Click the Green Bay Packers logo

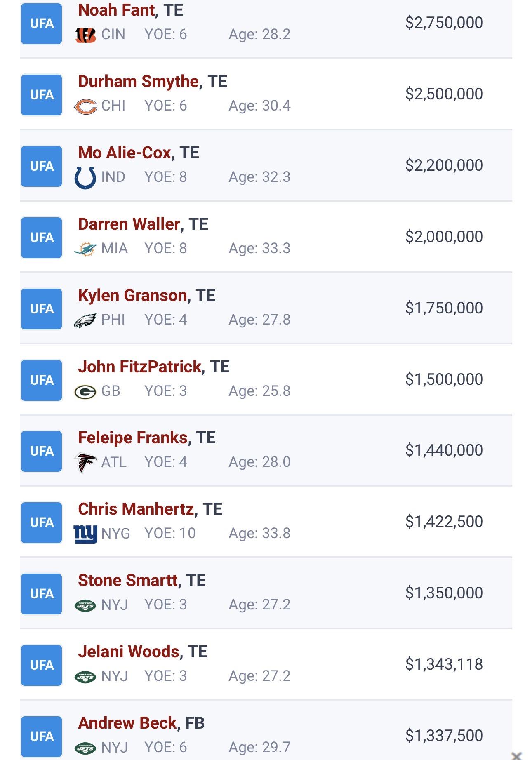(85, 392)
